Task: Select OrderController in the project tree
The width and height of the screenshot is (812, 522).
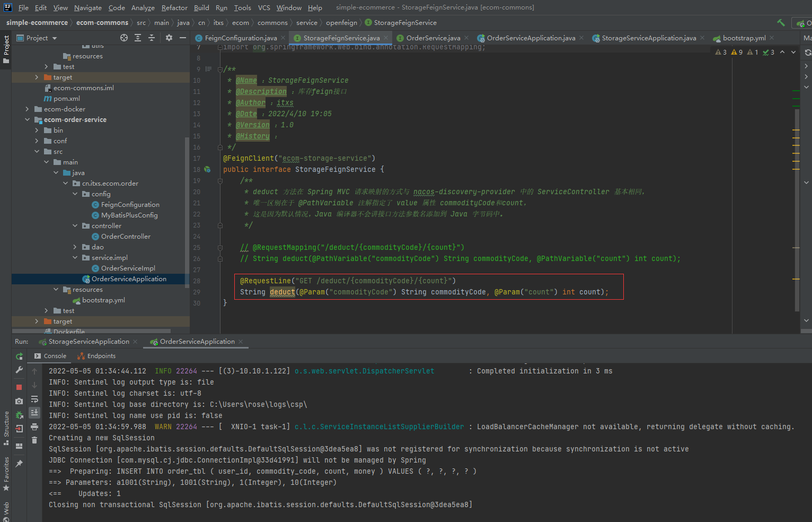Action: (126, 237)
